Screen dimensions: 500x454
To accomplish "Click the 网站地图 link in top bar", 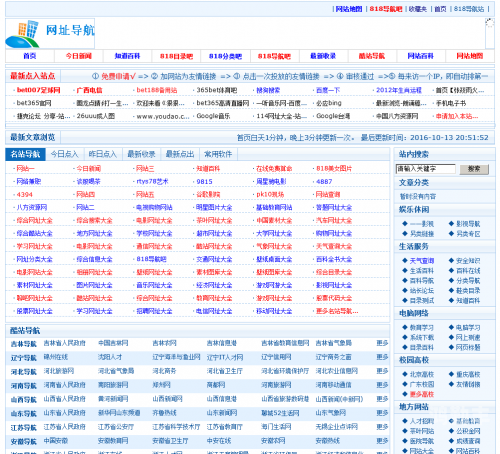I will point(349,9).
